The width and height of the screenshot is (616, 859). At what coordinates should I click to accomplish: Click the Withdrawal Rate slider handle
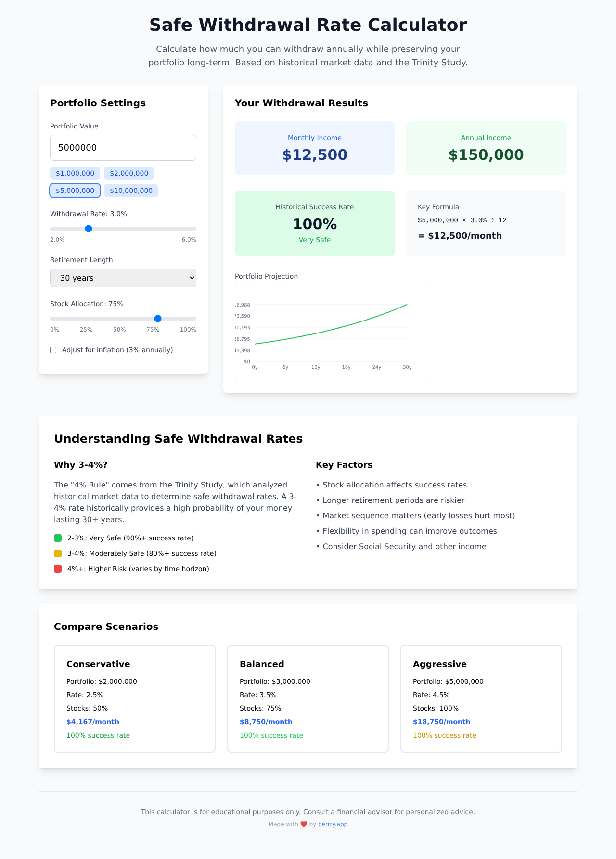[x=89, y=229]
